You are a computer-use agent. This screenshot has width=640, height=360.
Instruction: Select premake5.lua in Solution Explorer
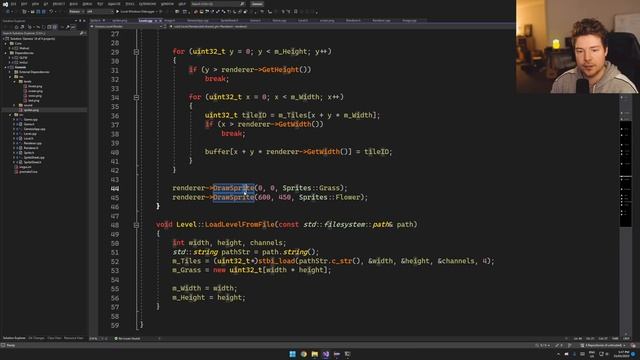[28, 172]
